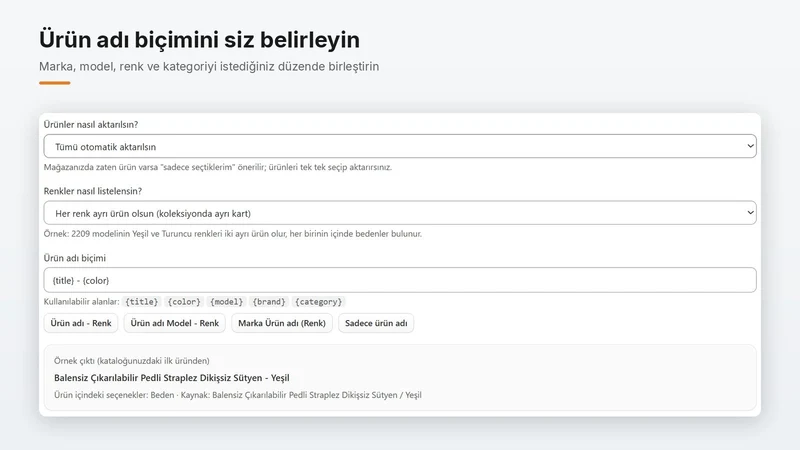The height and width of the screenshot is (450, 800).
Task: Apply the 'Marka Ürün adı (Renk)' preset
Action: pos(282,323)
